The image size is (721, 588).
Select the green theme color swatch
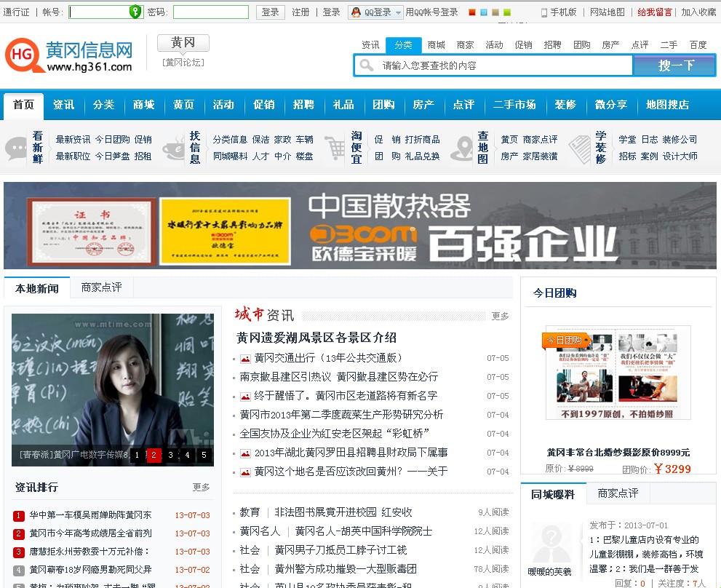coord(506,12)
